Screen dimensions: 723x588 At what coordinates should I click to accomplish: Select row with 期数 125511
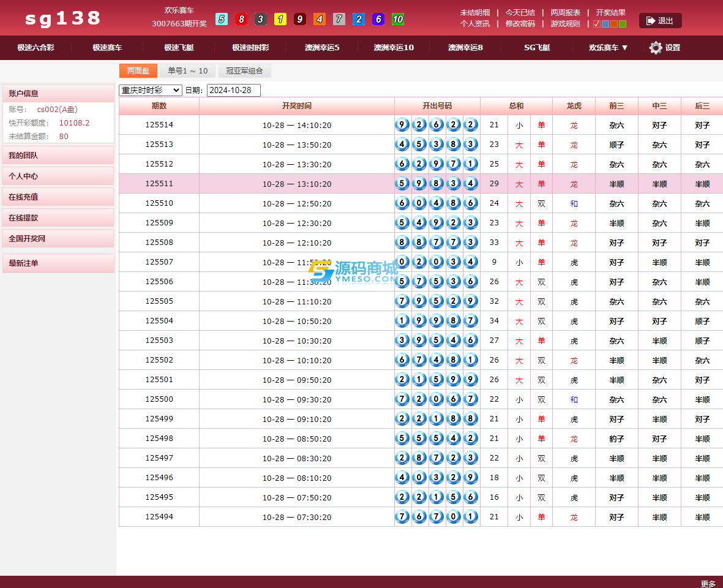[421, 184]
